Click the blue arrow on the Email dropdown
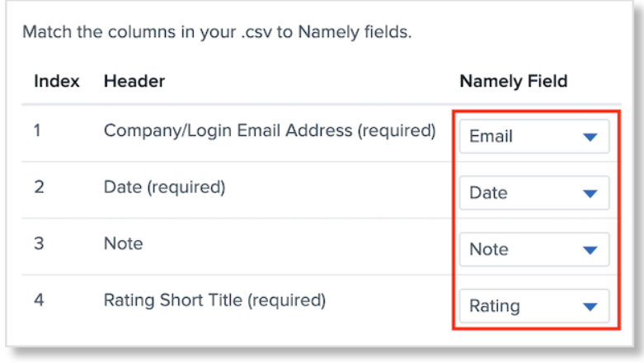This screenshot has height=363, width=644. tap(590, 138)
